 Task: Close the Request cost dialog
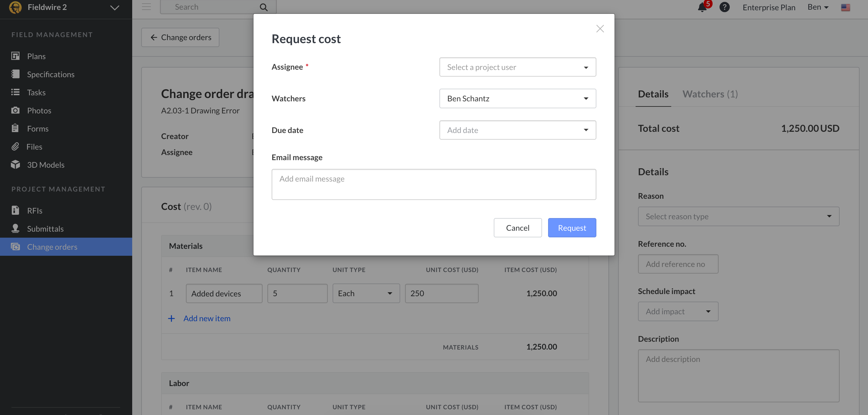coord(600,29)
